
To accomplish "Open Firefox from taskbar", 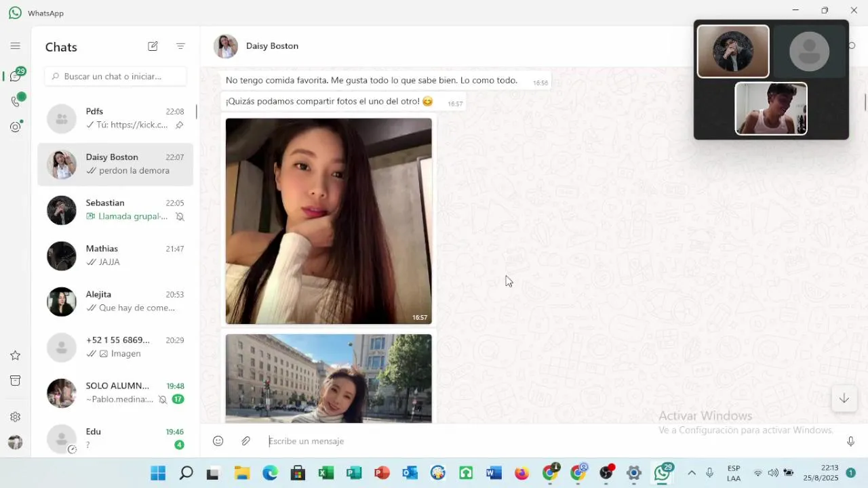I will point(521,473).
